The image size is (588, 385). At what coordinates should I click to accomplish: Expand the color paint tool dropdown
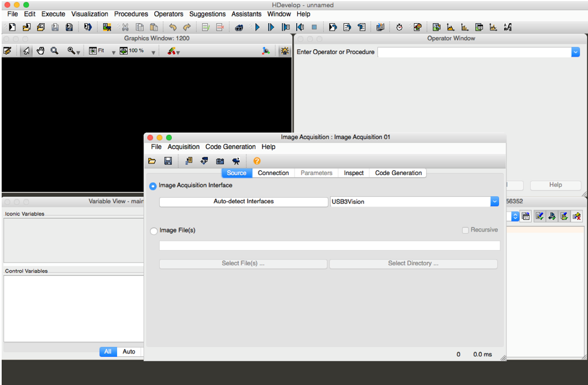pyautogui.click(x=178, y=52)
